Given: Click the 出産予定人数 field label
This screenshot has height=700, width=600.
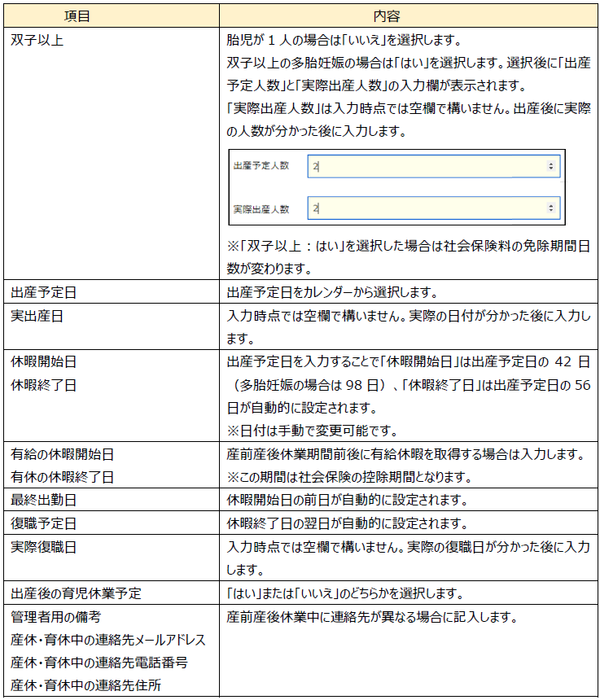Looking at the screenshot, I should click(261, 166).
